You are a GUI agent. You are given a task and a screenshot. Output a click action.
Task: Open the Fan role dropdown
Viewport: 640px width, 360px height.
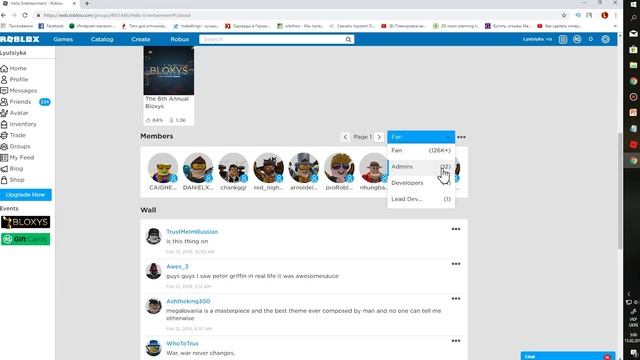(421, 137)
